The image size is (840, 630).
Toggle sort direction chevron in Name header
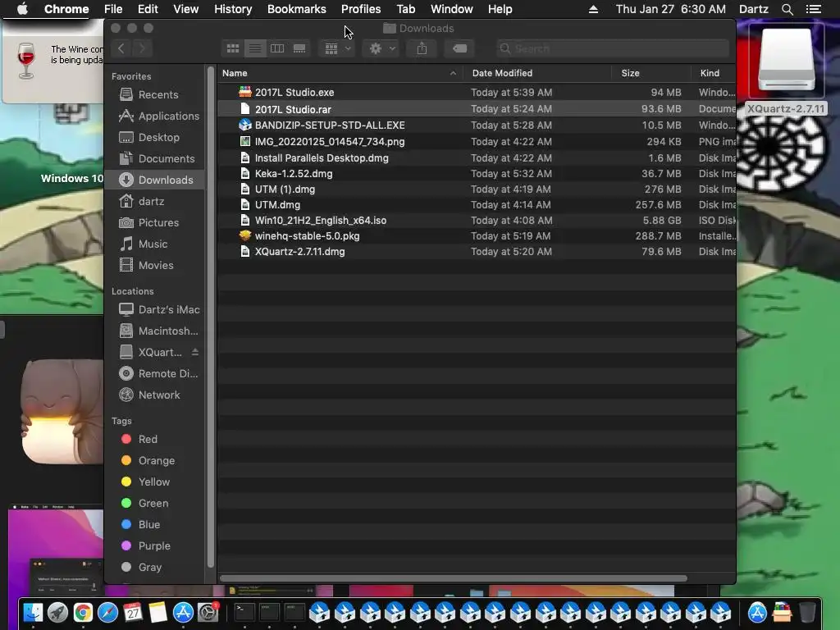[453, 73]
